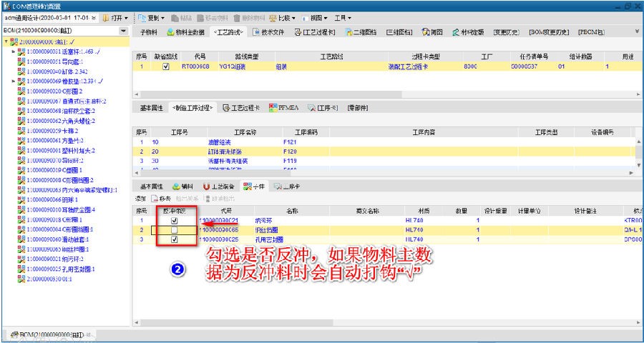
Task: Select tree item 110000090040 缸体
Action: tap(56, 71)
